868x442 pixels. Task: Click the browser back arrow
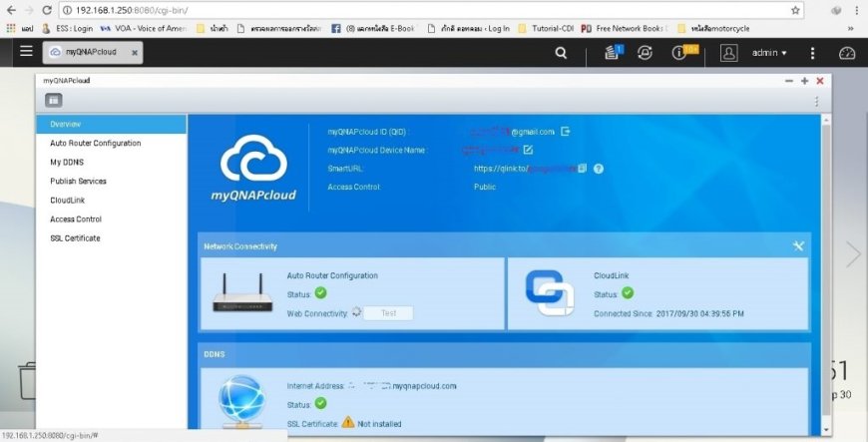click(x=11, y=10)
